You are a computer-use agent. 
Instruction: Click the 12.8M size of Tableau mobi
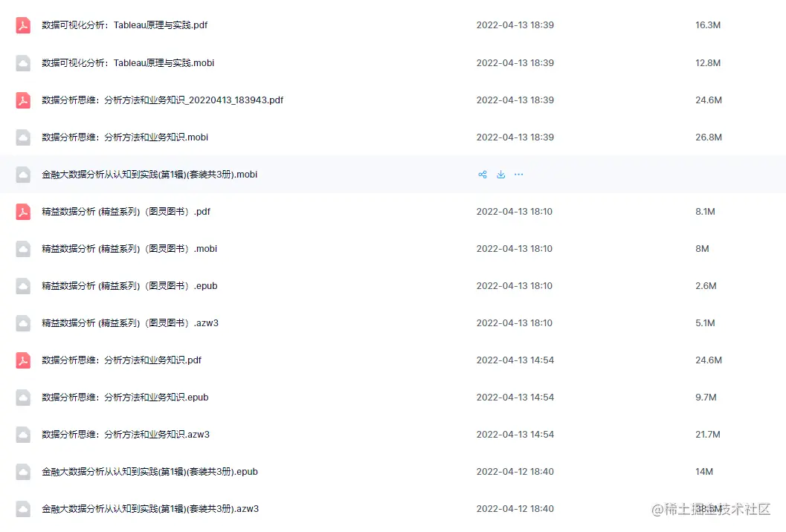click(x=708, y=63)
